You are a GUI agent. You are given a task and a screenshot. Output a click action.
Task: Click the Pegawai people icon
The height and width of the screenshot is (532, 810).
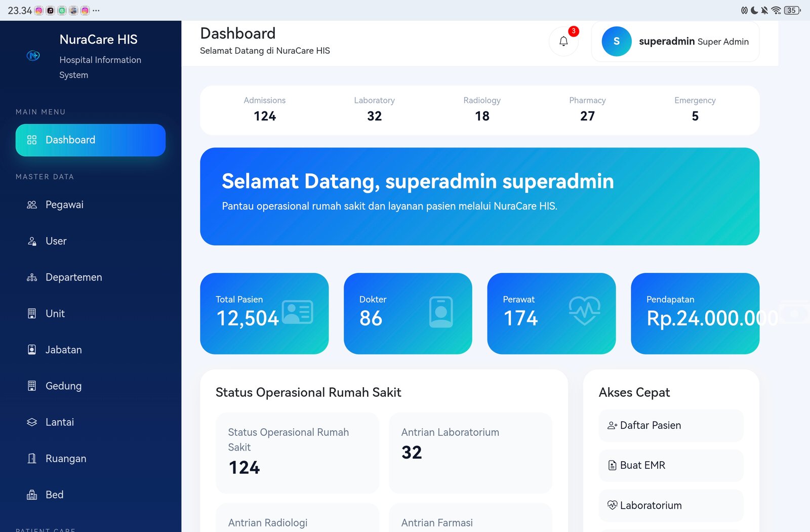point(32,204)
